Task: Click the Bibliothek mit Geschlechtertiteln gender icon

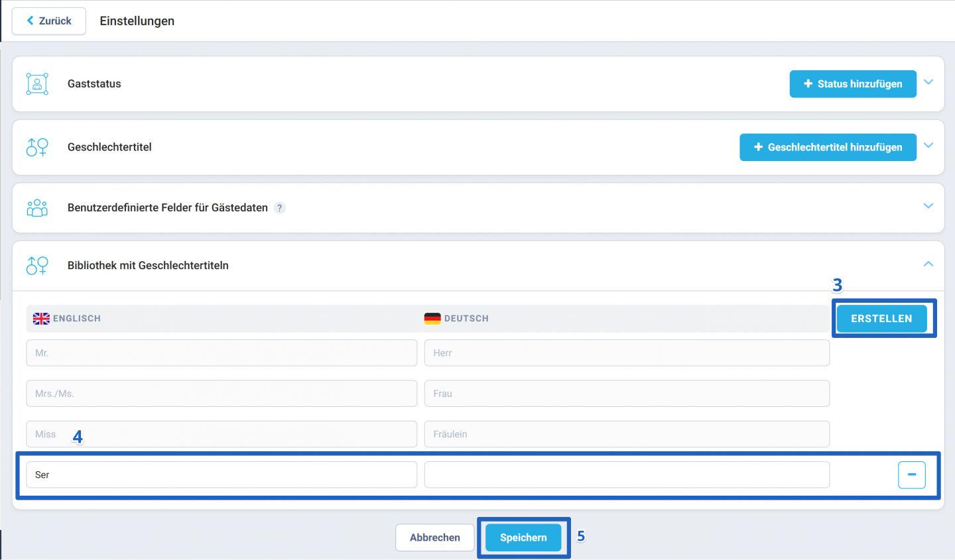Action: click(x=37, y=266)
